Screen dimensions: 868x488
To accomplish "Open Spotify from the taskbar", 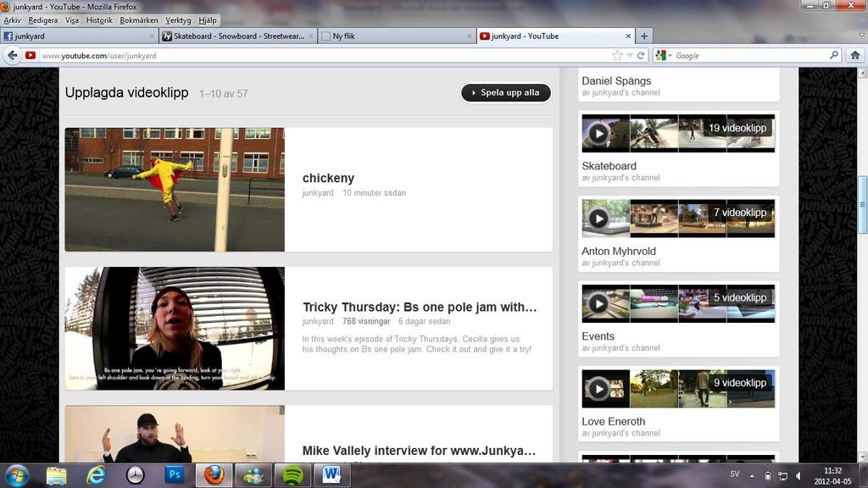I will point(292,475).
